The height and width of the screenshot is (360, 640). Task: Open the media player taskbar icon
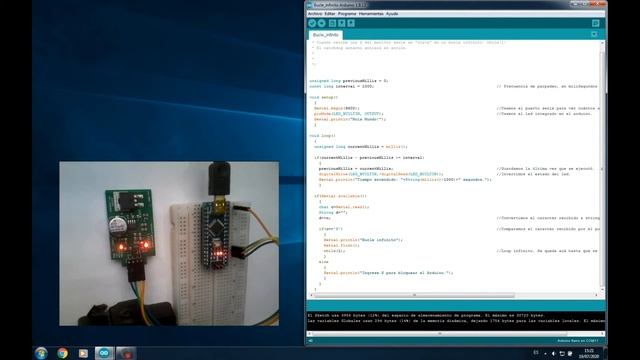[83, 353]
